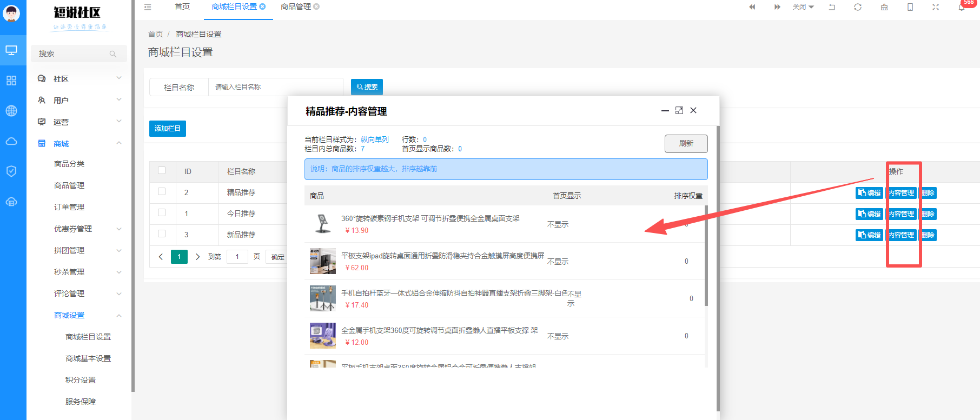The width and height of the screenshot is (980, 420).
Task: Open the cloud icon in the blue rail
Action: pyautogui.click(x=11, y=141)
